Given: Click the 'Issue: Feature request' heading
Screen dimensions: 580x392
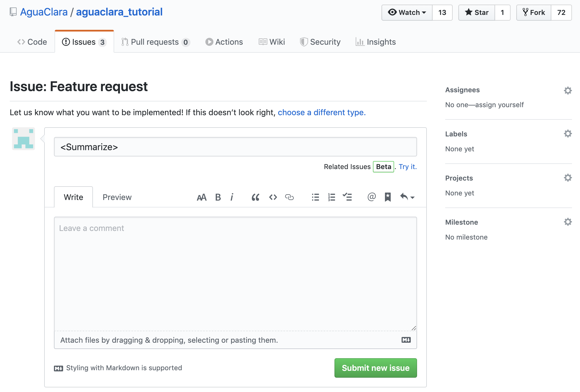Looking at the screenshot, I should click(79, 87).
